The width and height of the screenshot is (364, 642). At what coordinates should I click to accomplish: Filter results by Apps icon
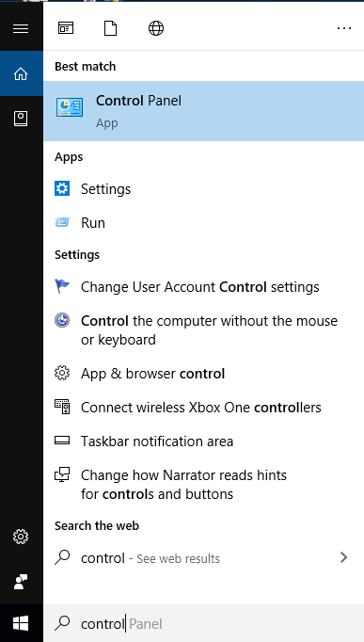click(66, 28)
